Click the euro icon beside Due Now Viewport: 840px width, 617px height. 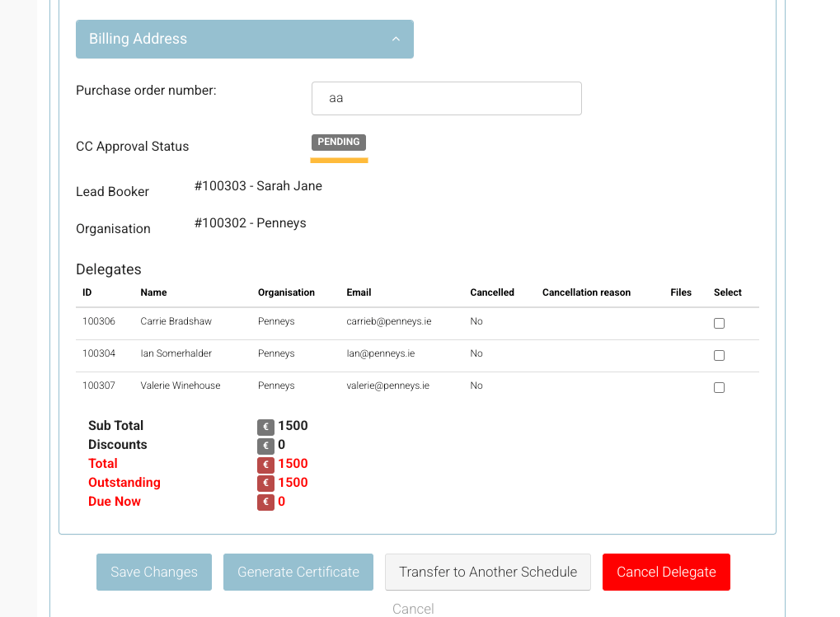[x=265, y=502]
